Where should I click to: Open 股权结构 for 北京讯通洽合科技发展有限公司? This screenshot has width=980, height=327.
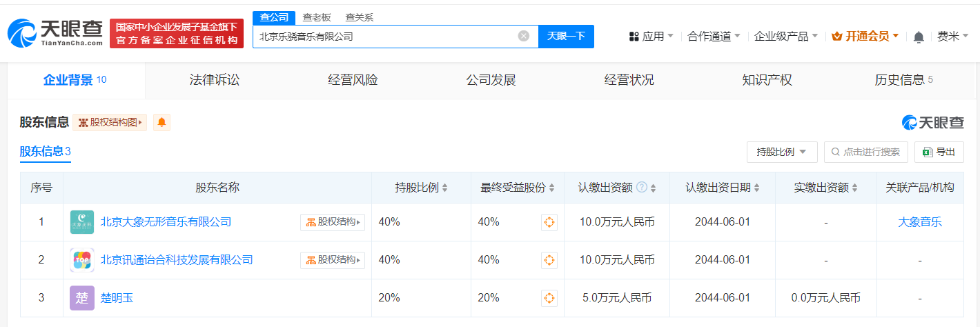click(x=333, y=260)
